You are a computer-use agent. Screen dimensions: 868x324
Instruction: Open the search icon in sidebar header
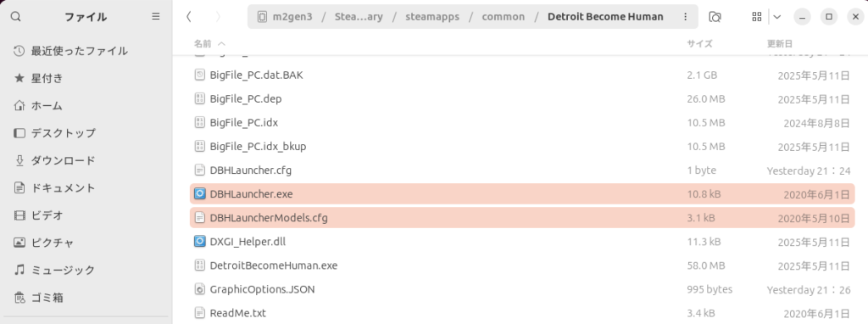[x=16, y=17]
